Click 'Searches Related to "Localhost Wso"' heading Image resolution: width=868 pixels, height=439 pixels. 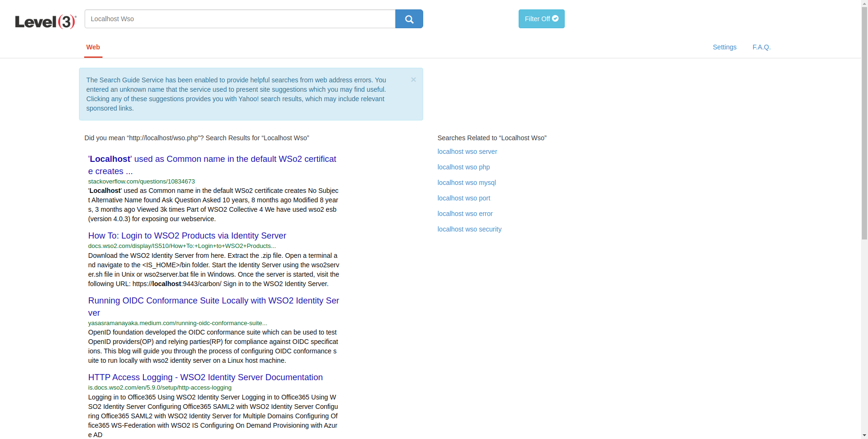[492, 138]
